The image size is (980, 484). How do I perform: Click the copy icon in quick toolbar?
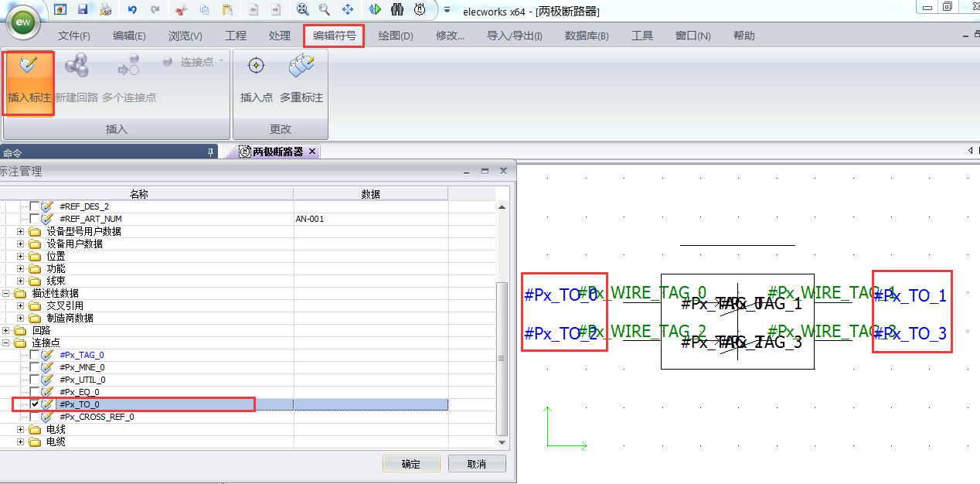point(204,9)
